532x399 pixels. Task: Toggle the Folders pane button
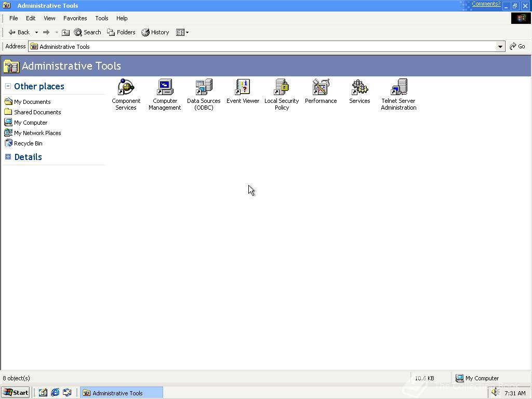pyautogui.click(x=121, y=32)
